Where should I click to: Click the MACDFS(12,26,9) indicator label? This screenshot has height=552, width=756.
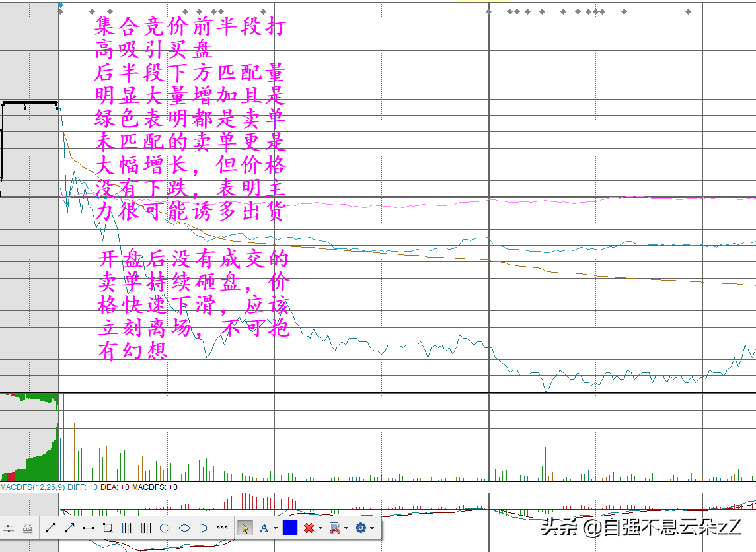(32, 487)
